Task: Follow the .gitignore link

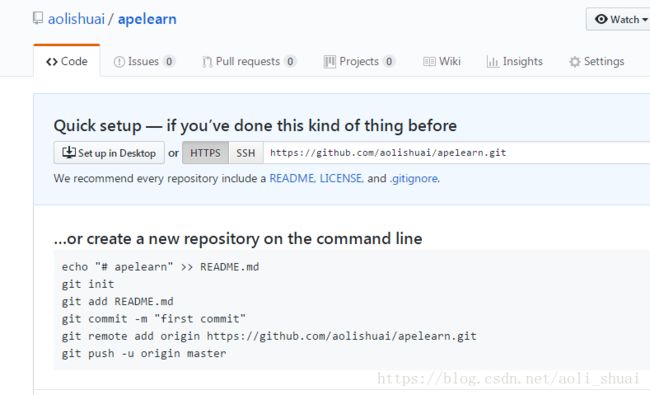Action: [x=414, y=178]
